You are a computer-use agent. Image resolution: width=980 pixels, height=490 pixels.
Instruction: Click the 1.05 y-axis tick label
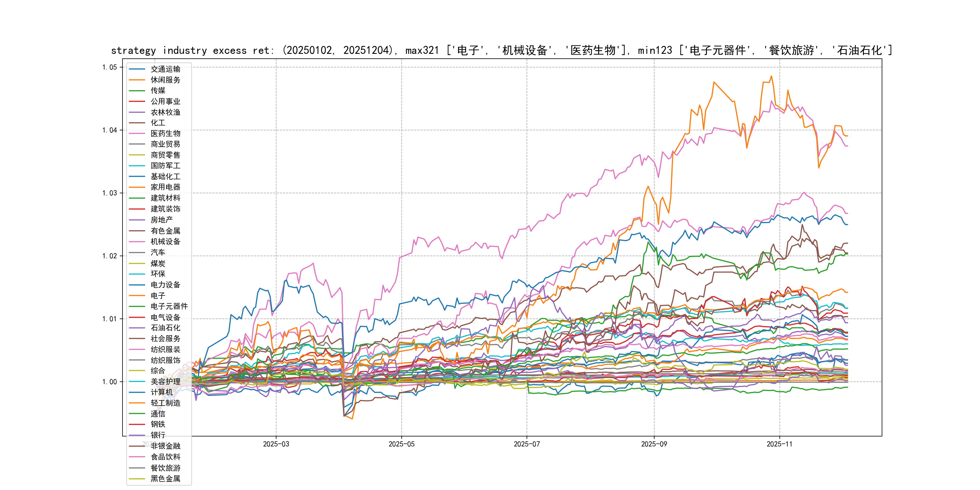pyautogui.click(x=109, y=67)
